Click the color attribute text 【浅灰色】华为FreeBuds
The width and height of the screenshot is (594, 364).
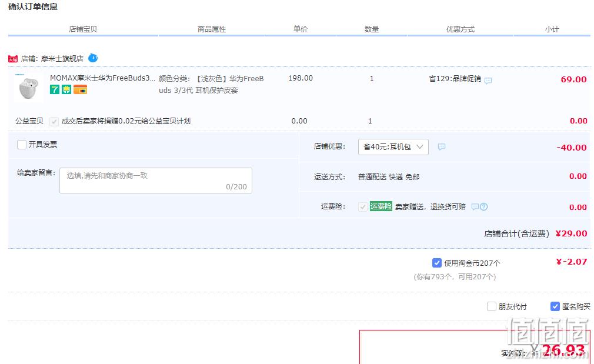(x=211, y=84)
